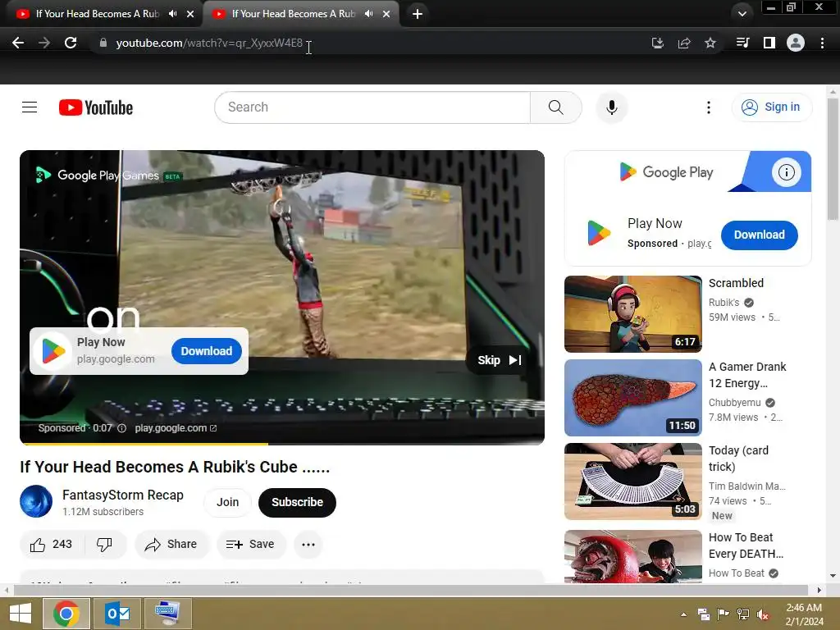
Task: Open Outlook from taskbar
Action: pos(117,614)
